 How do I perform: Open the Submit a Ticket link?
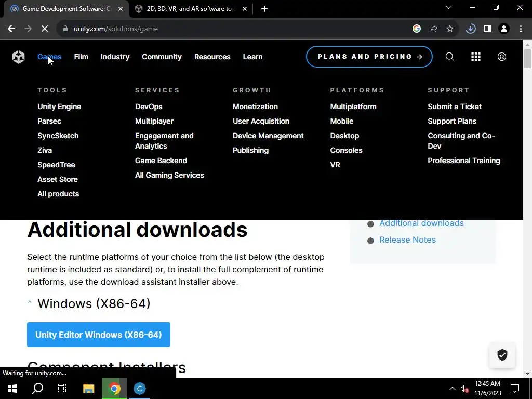[455, 107]
